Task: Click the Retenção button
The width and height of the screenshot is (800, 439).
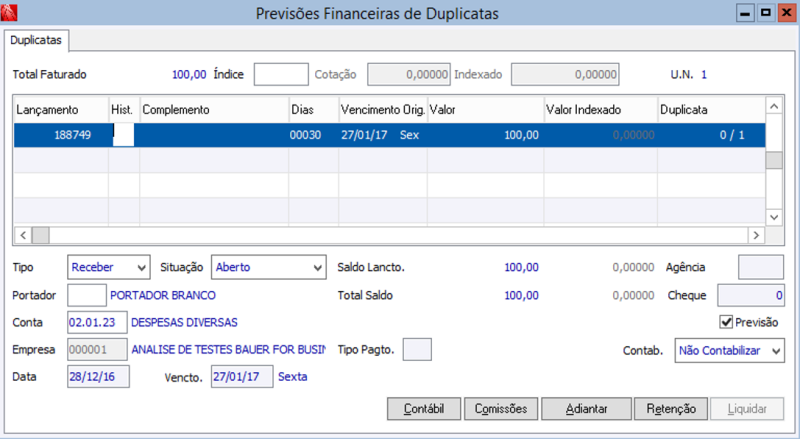Action: [x=671, y=409]
